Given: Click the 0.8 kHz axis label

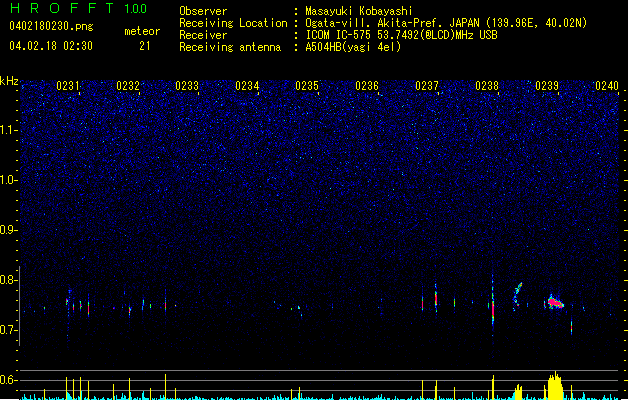Looking at the screenshot, I should pos(9,280).
